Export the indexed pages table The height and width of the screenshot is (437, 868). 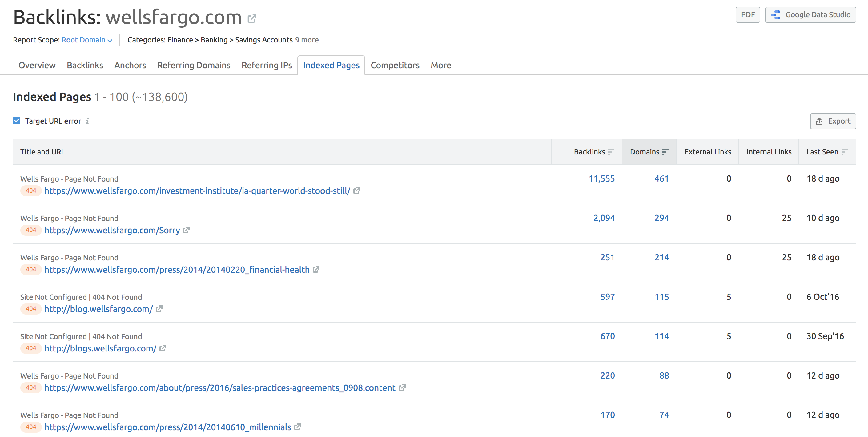(x=833, y=121)
